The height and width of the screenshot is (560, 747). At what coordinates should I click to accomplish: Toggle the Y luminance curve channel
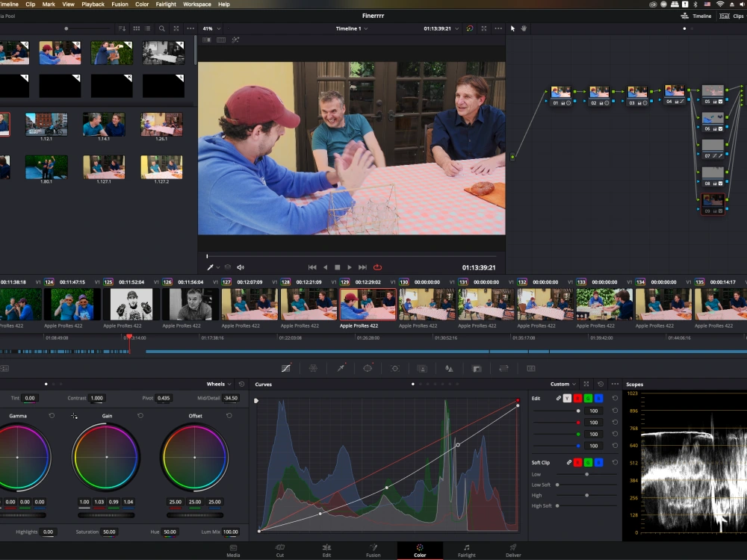coord(567,398)
